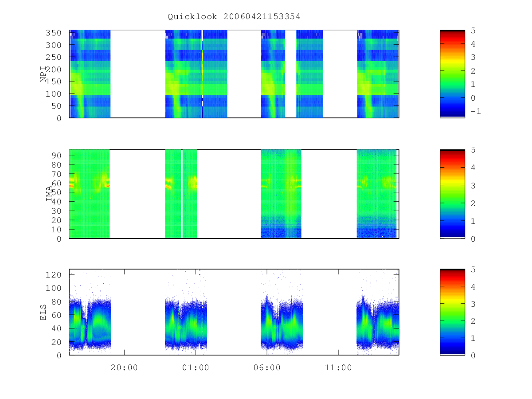Screen dimensions: 532x399
Task: Click the title "Quicklook 20060421153354"
Action: click(x=234, y=17)
